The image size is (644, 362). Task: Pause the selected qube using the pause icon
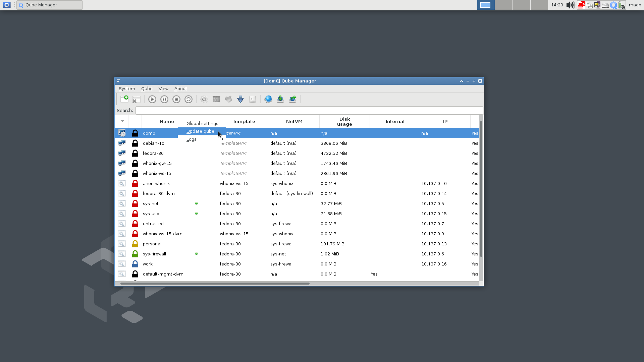[164, 99]
